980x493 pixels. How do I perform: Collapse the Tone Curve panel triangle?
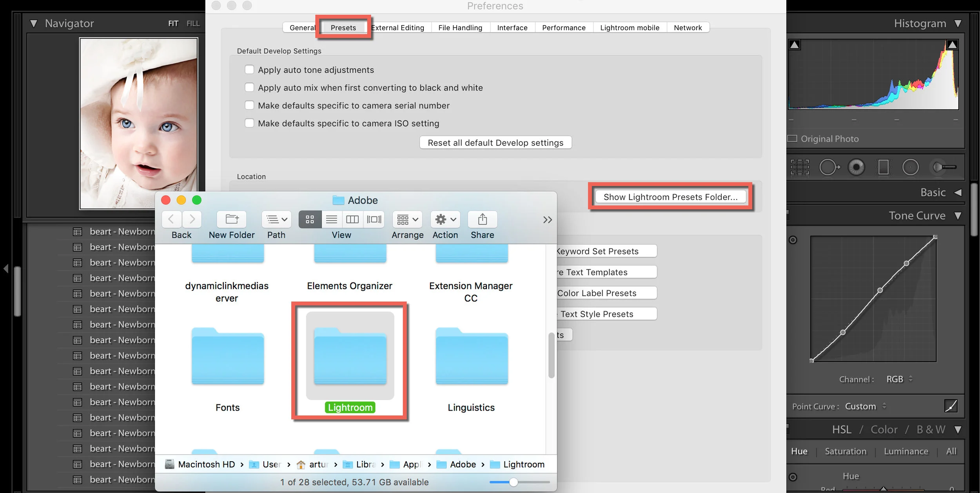[x=958, y=216]
